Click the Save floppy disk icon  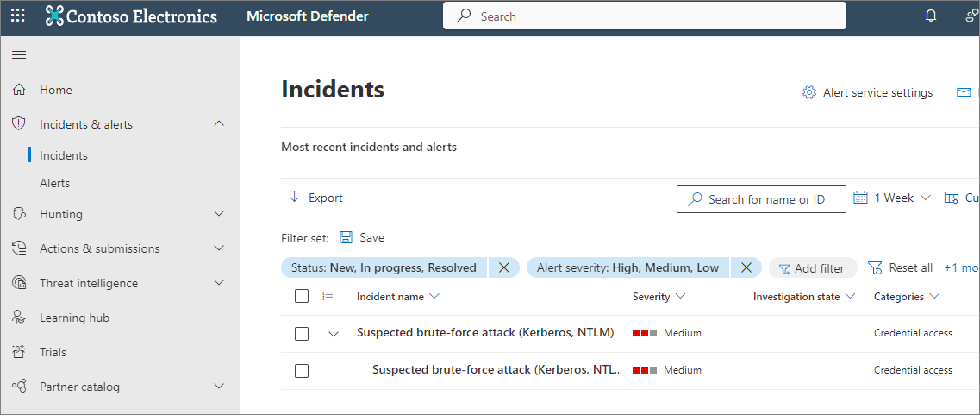tap(346, 238)
